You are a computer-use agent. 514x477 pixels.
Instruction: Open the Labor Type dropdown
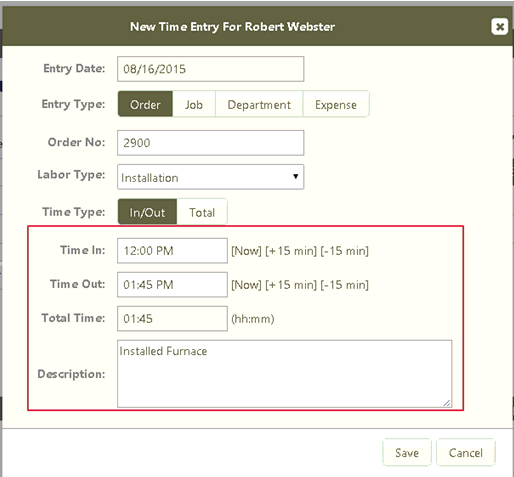coord(210,177)
